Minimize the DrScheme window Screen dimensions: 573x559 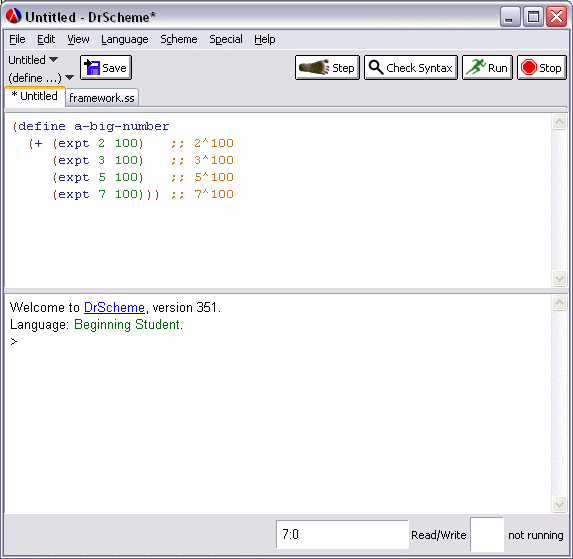(510, 17)
